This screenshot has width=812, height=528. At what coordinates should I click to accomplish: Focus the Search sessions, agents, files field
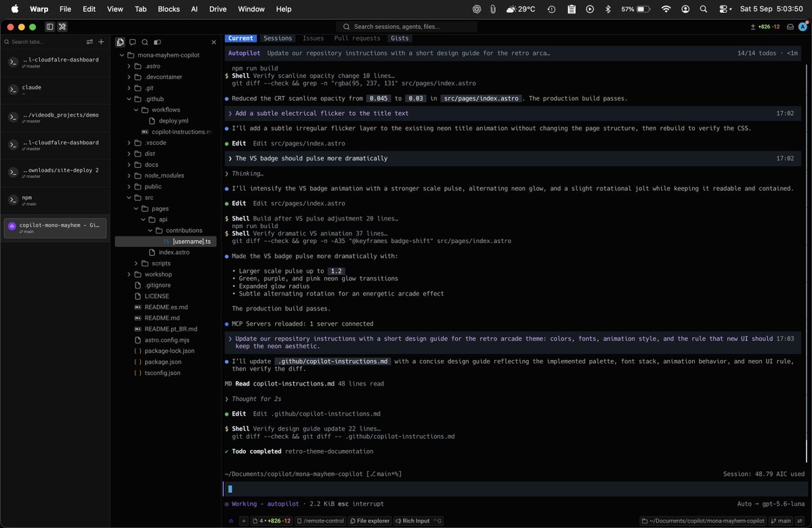[406, 26]
